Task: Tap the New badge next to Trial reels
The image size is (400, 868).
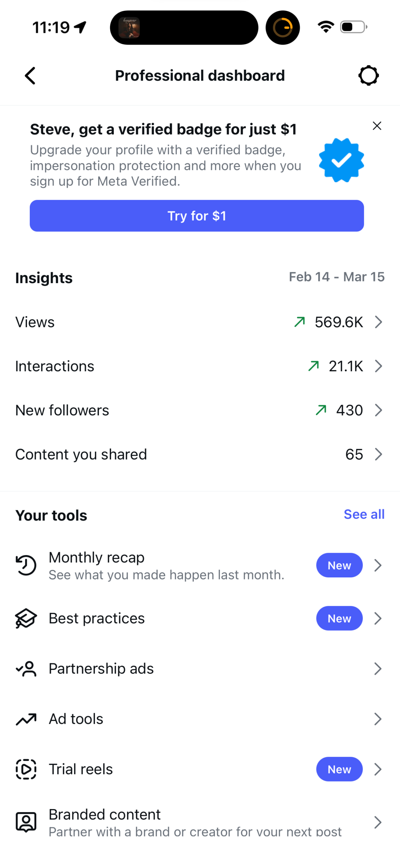Action: point(339,769)
